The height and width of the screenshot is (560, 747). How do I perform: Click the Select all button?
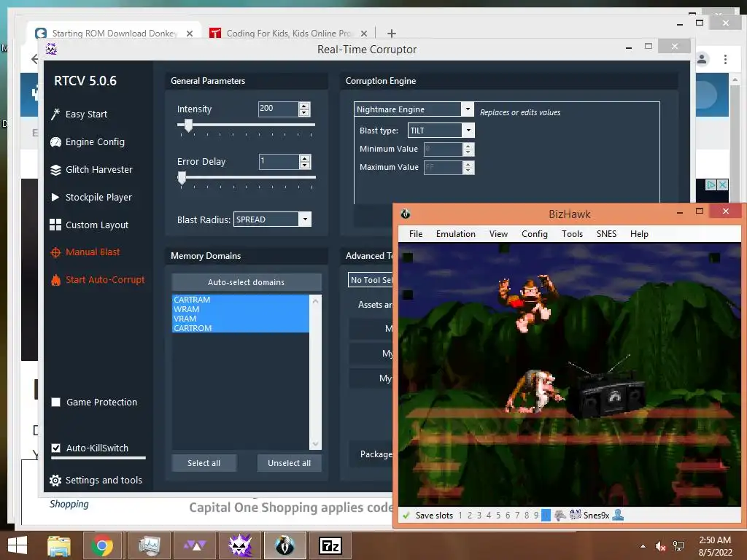(x=204, y=463)
